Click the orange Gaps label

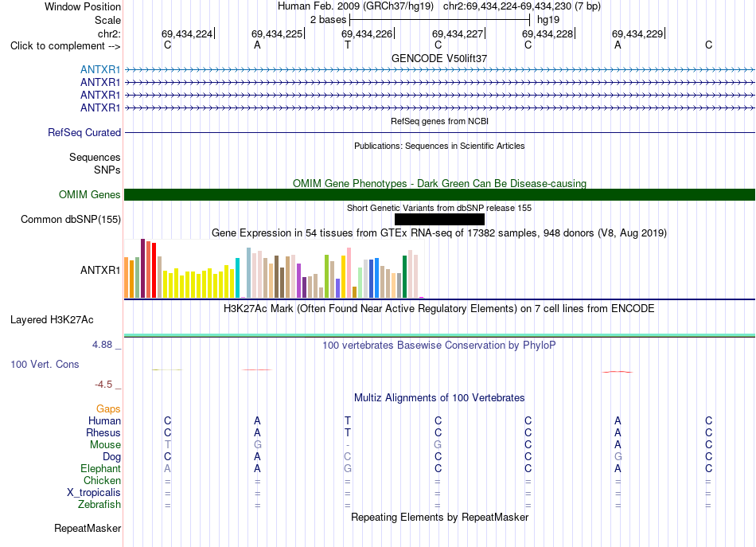click(x=108, y=409)
